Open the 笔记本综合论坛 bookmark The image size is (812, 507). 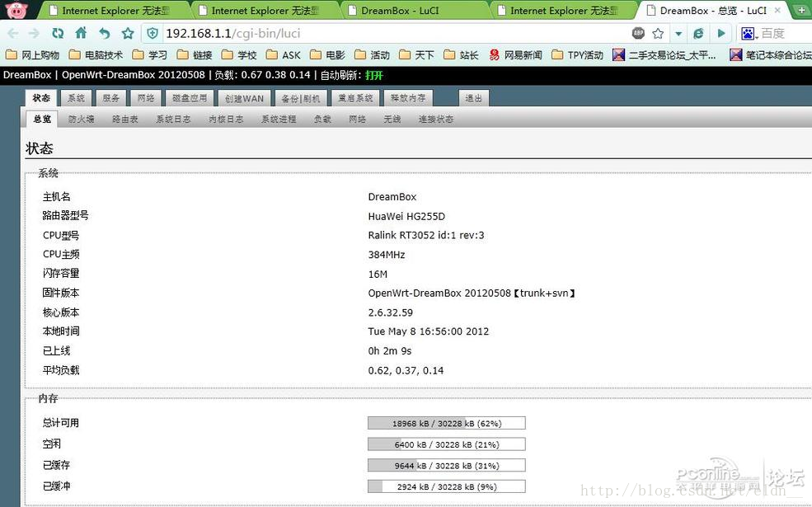coord(771,55)
